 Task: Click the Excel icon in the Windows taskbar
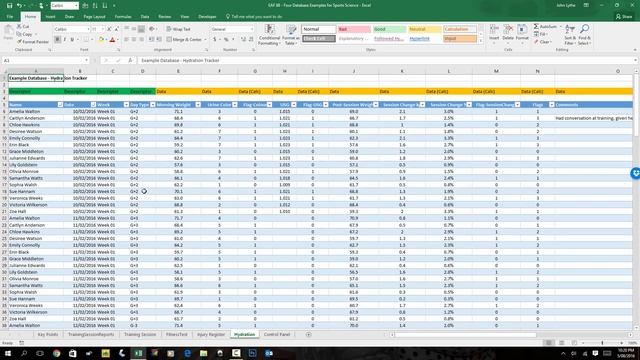138,353
